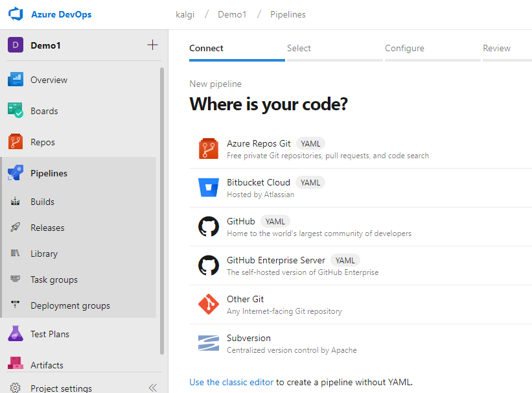Click YAML badge beside Azure Repos Git
Viewport: 532px width, 393px height.
pyautogui.click(x=310, y=144)
